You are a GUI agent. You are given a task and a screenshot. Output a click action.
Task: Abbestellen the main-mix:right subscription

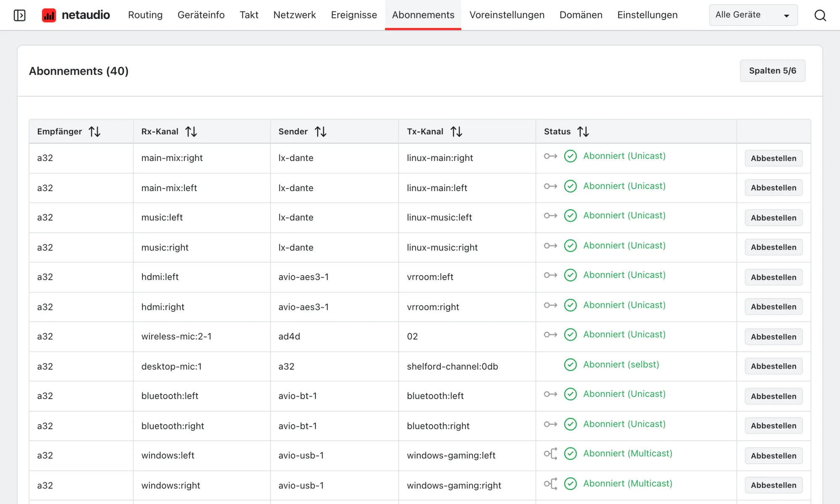click(774, 158)
